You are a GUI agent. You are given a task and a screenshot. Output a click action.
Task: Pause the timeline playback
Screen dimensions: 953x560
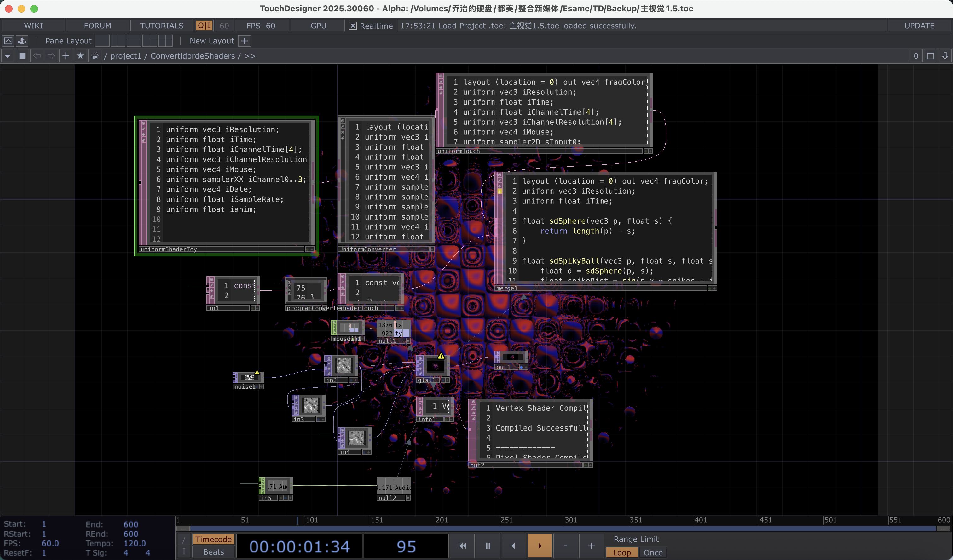point(488,546)
